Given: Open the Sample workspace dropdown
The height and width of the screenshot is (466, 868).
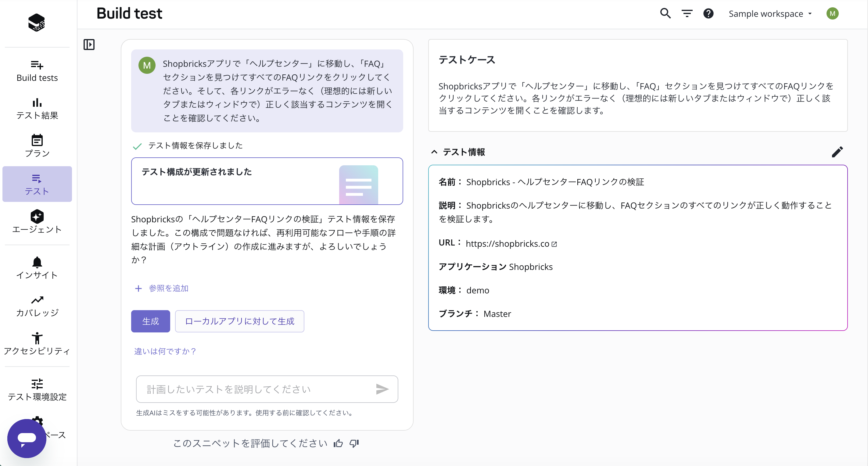Looking at the screenshot, I should [x=771, y=13].
